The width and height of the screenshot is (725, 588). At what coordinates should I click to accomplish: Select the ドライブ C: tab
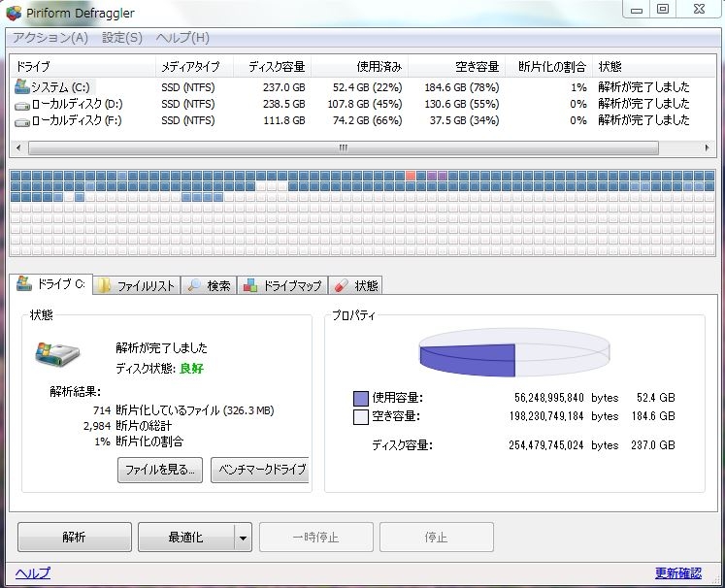pos(50,283)
